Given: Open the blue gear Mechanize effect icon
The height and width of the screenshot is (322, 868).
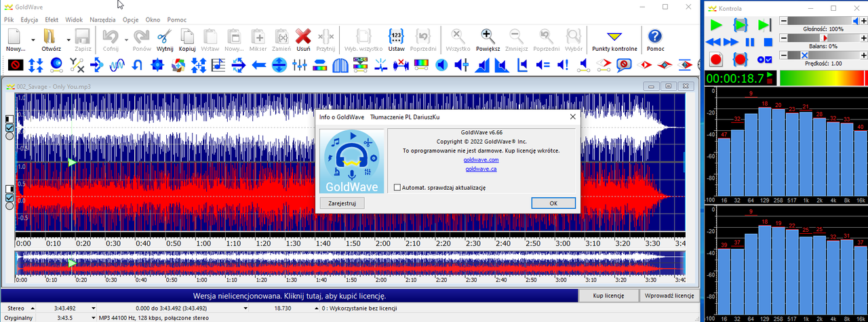Looking at the screenshot, I should pos(157,65).
